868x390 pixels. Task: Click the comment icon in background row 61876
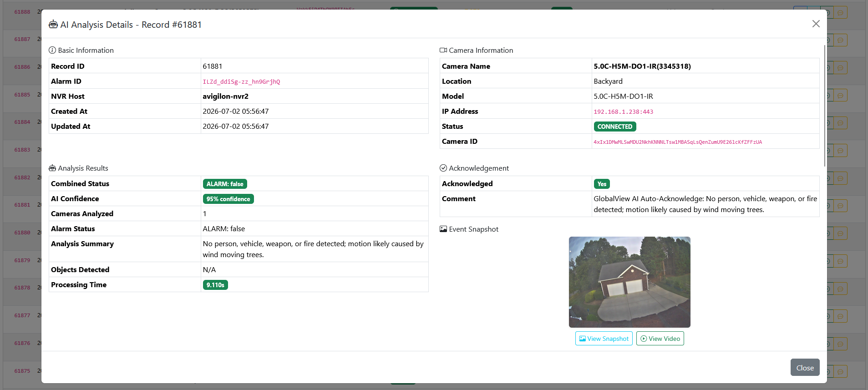tap(840, 344)
